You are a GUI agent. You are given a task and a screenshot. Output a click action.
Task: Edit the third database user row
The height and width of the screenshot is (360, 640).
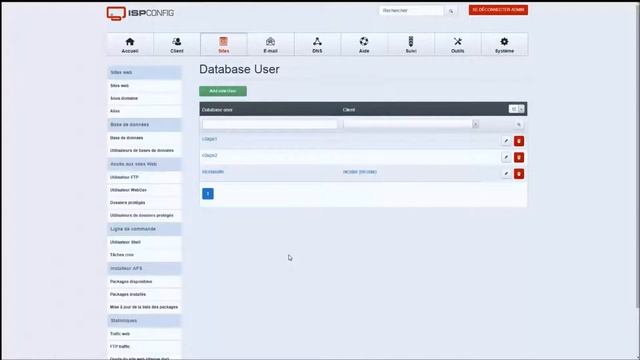click(x=506, y=173)
